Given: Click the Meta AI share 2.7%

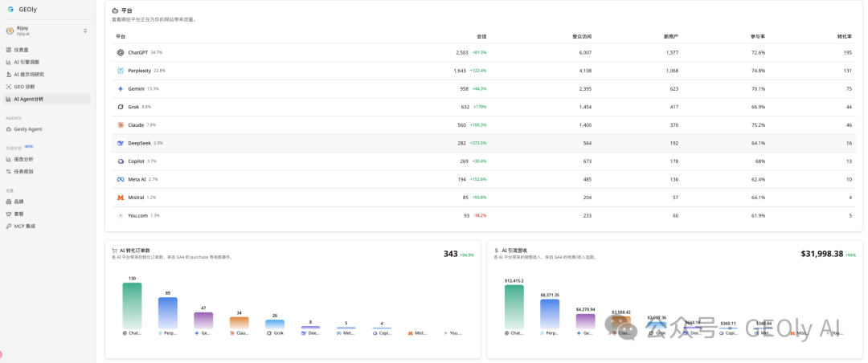Looking at the screenshot, I should pyautogui.click(x=154, y=179).
